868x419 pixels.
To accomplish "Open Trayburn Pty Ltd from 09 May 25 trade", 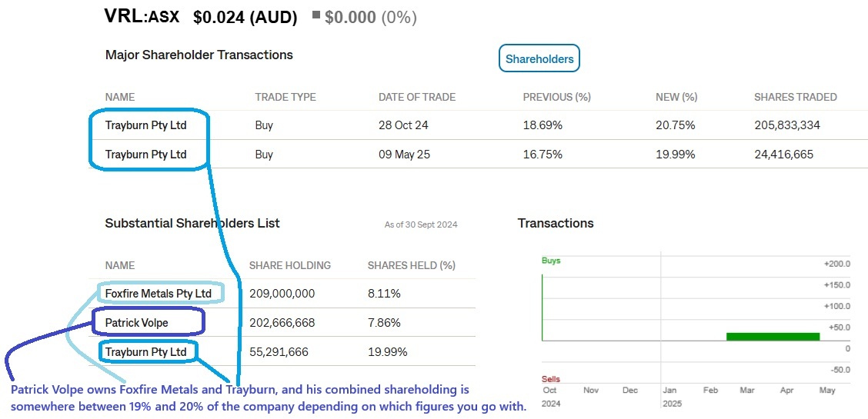I will (x=145, y=154).
